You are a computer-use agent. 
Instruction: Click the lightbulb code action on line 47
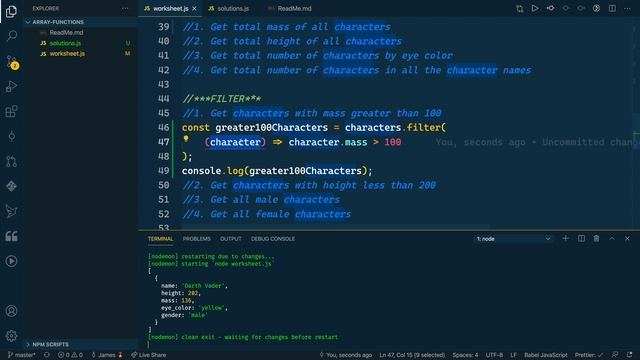pyautogui.click(x=186, y=139)
